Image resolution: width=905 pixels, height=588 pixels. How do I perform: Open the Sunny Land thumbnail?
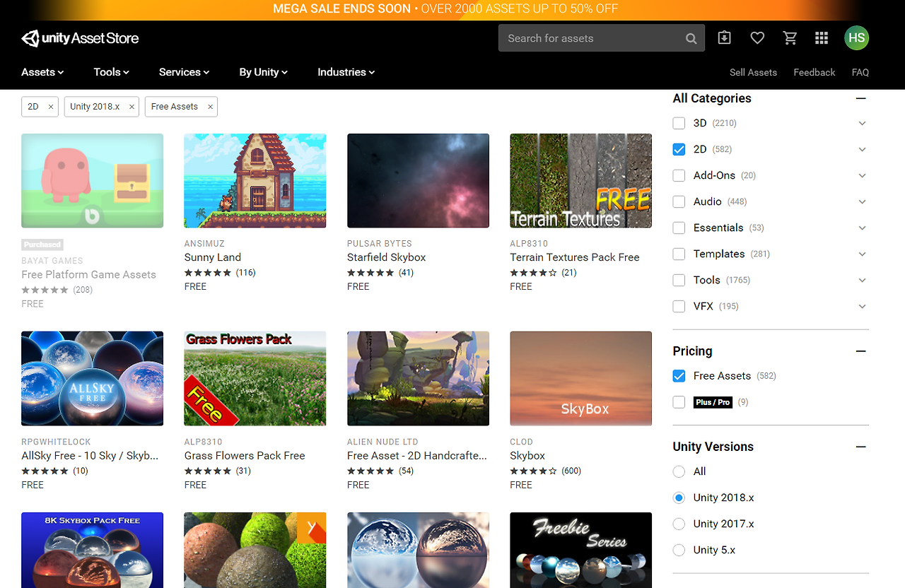pos(255,181)
